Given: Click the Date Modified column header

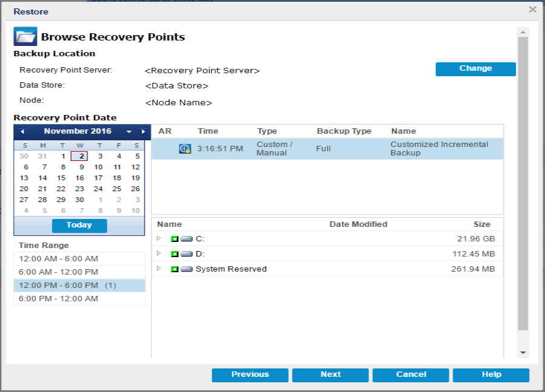Looking at the screenshot, I should [x=358, y=224].
